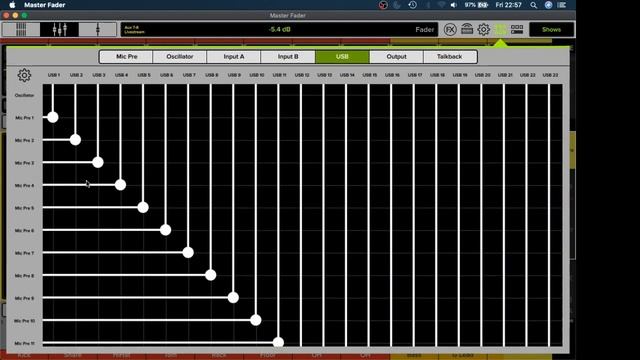Image resolution: width=640 pixels, height=360 pixels.
Task: Click the USB 5 column header
Action: click(x=144, y=75)
